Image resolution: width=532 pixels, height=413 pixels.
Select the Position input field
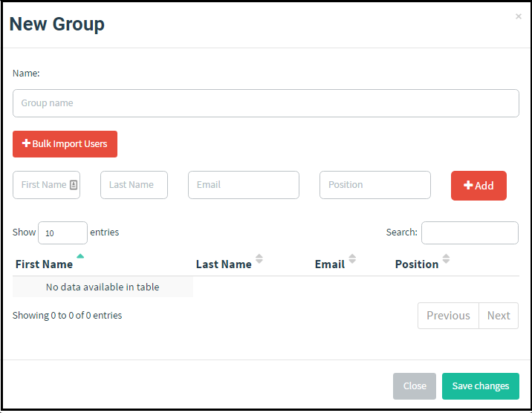374,185
